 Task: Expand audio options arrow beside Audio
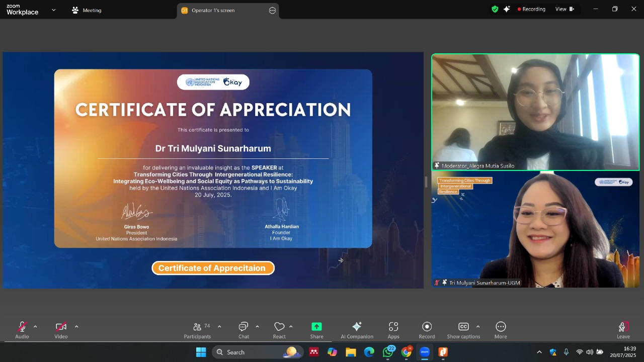tap(35, 327)
